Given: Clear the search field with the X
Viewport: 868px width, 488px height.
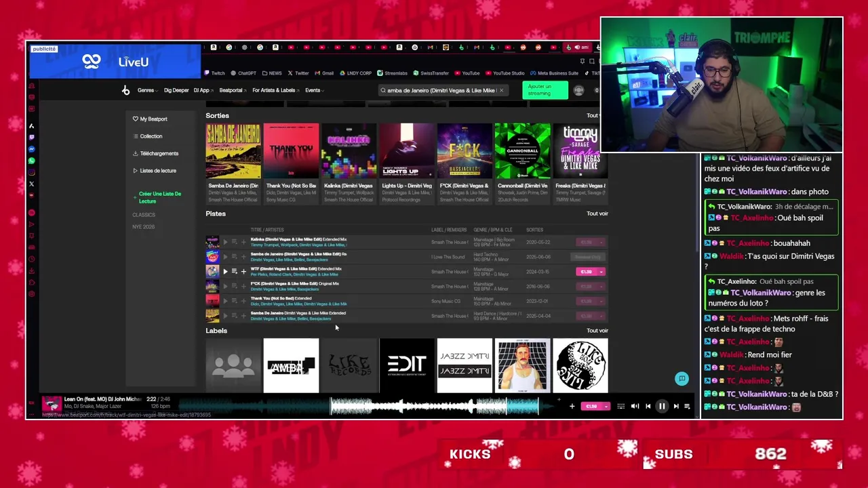Looking at the screenshot, I should pos(501,90).
